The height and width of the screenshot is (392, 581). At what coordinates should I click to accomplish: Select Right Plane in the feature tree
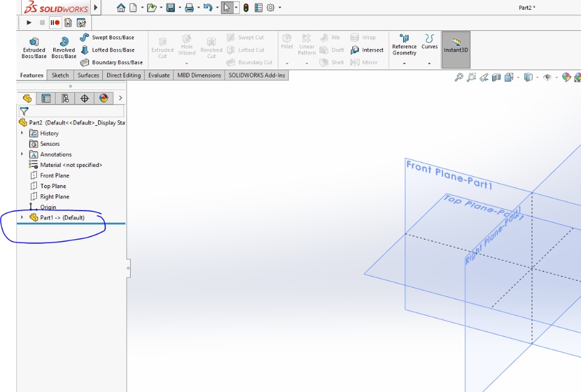click(50, 197)
